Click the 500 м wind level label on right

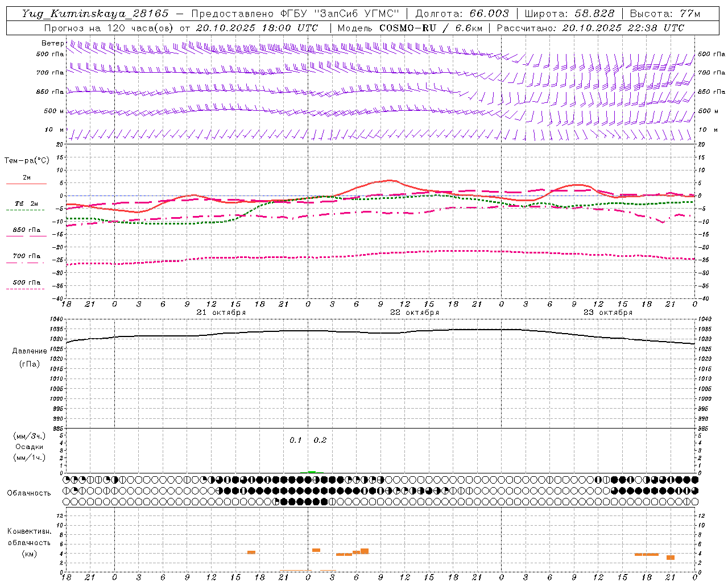click(708, 111)
